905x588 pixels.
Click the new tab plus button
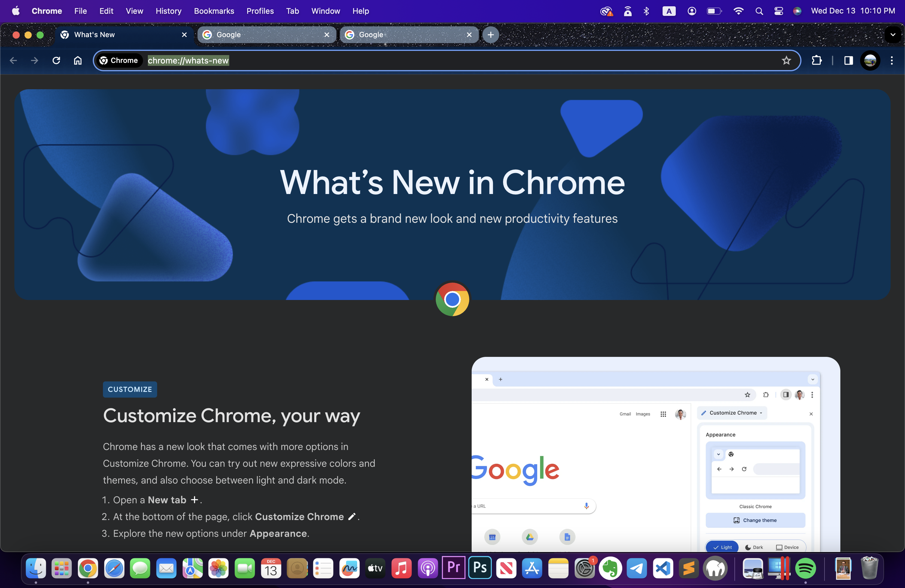click(491, 35)
